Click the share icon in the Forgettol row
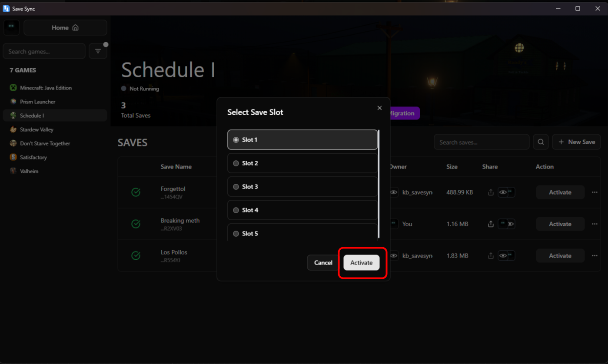Image resolution: width=608 pixels, height=364 pixels. tap(491, 192)
